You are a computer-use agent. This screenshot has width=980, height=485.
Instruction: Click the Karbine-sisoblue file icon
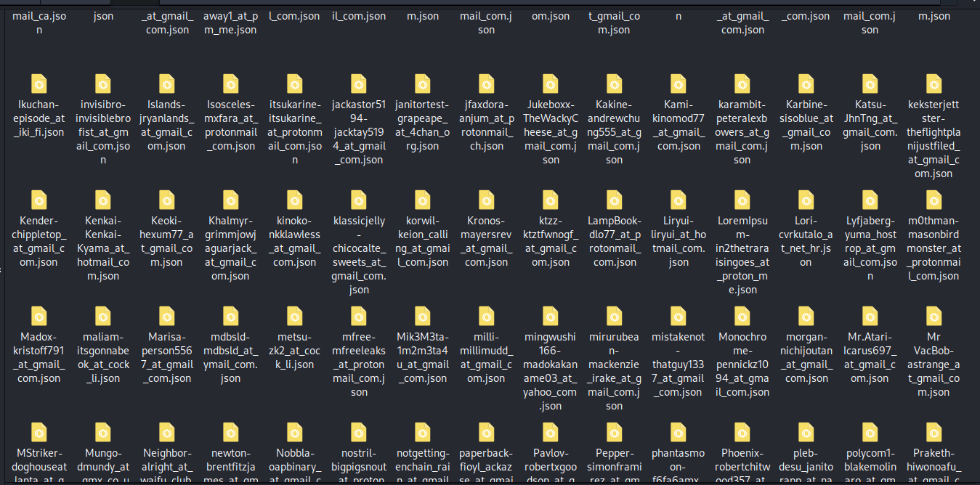tap(806, 84)
